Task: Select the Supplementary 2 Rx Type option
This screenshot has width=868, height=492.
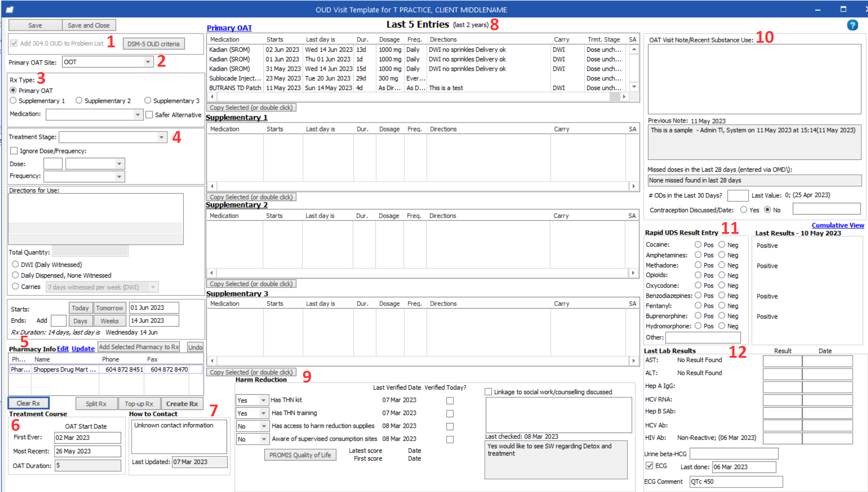Action: 79,100
